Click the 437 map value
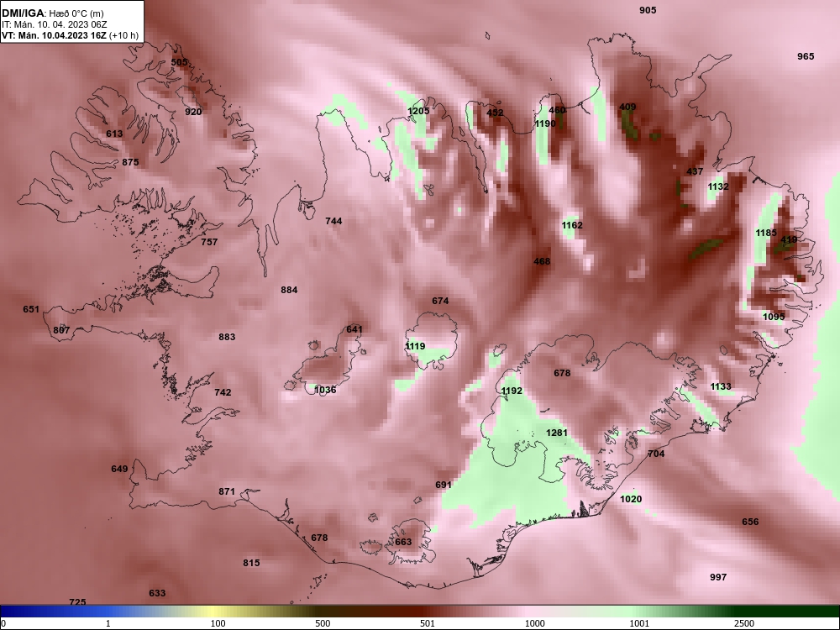 (x=695, y=172)
